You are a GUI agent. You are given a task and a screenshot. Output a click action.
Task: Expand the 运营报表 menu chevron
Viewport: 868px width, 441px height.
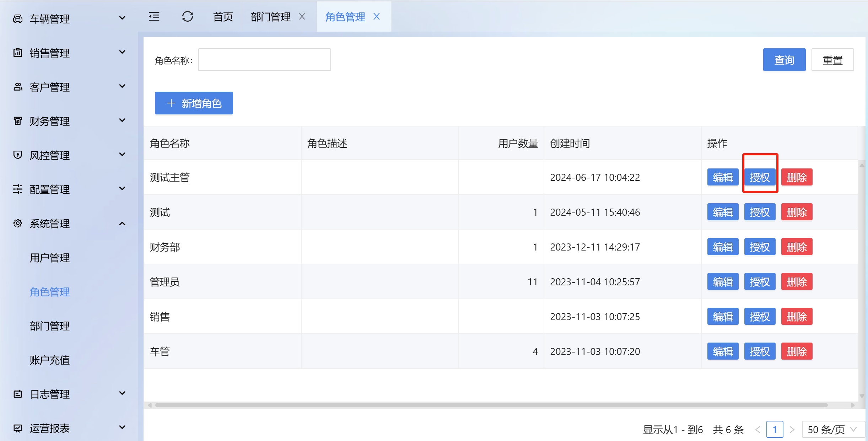pos(122,427)
